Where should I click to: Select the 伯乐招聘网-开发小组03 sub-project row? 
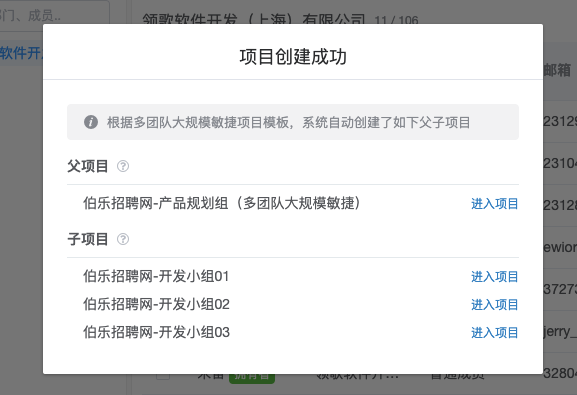coord(293,332)
